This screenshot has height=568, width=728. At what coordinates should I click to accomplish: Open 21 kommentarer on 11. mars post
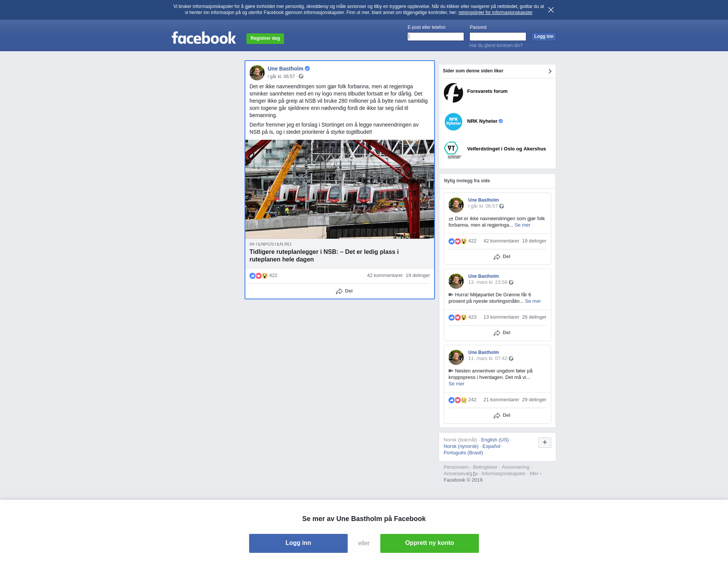(x=501, y=400)
